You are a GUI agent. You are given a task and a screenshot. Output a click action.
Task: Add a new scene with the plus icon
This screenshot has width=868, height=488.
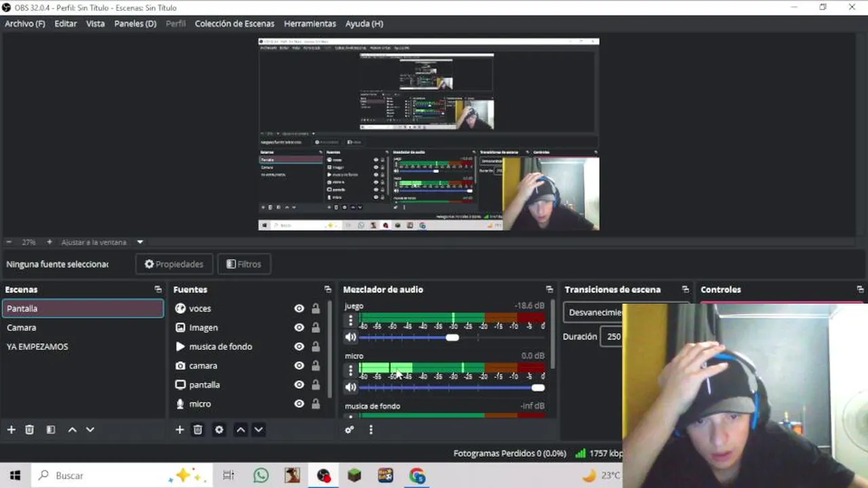click(11, 430)
